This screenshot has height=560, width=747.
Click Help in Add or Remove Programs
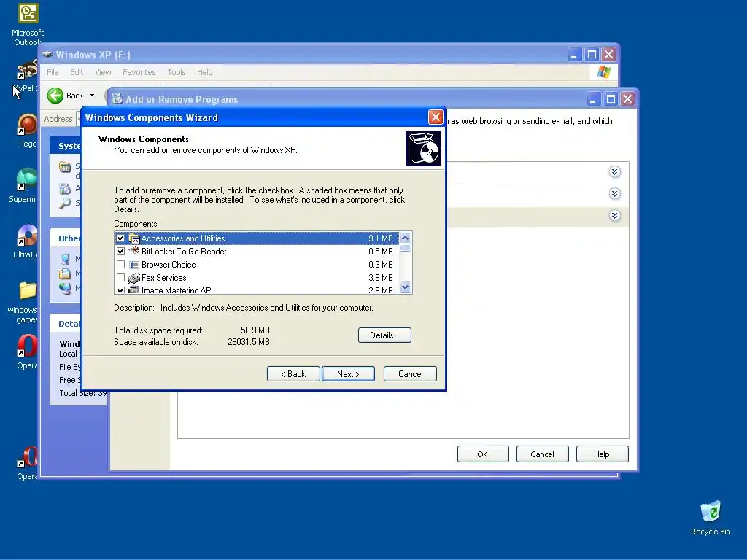[602, 454]
